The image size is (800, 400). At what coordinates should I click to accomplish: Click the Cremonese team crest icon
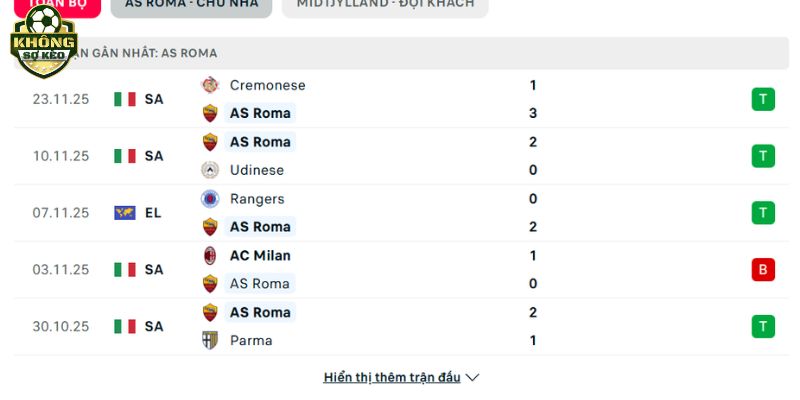click(210, 85)
